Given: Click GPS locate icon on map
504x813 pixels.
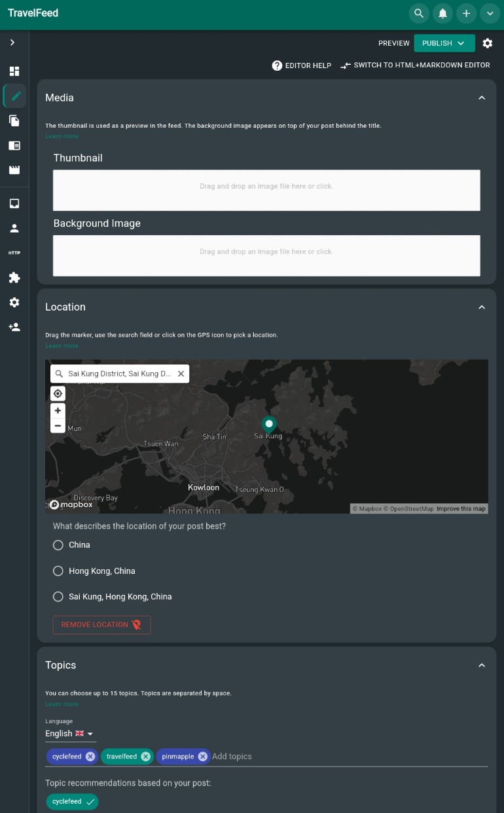Looking at the screenshot, I should [58, 393].
